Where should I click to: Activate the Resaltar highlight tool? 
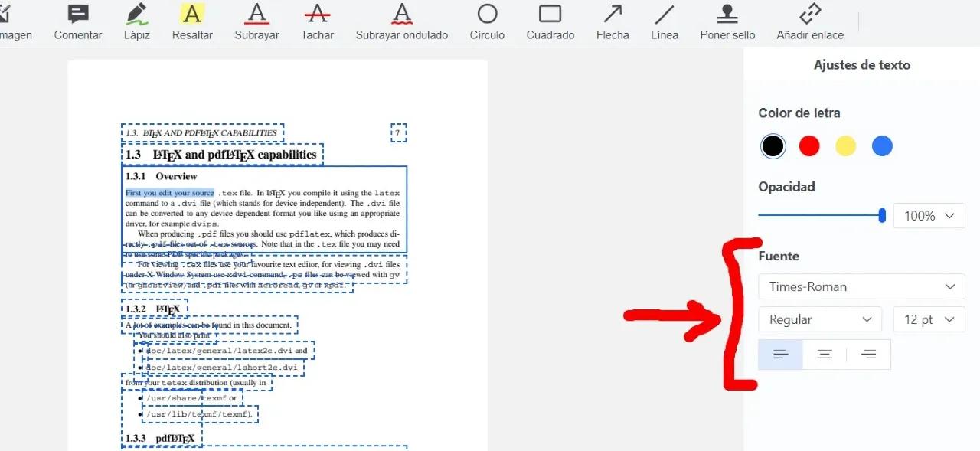pyautogui.click(x=192, y=22)
